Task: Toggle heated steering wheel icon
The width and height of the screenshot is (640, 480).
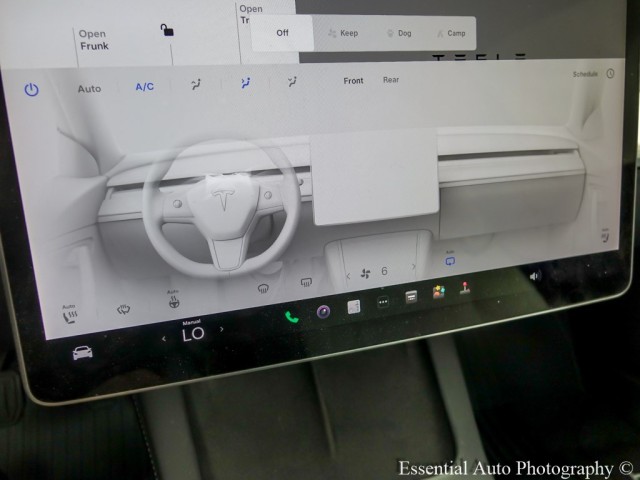Action: (174, 300)
